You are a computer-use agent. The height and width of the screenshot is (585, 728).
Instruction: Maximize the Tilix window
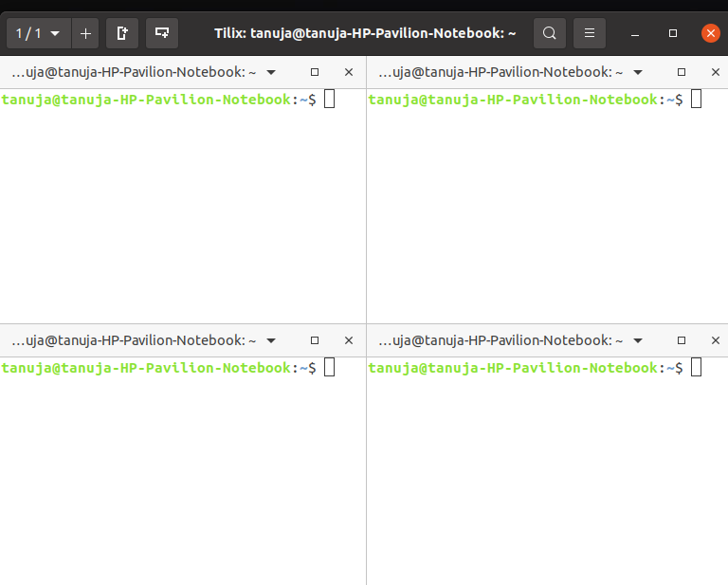673,33
